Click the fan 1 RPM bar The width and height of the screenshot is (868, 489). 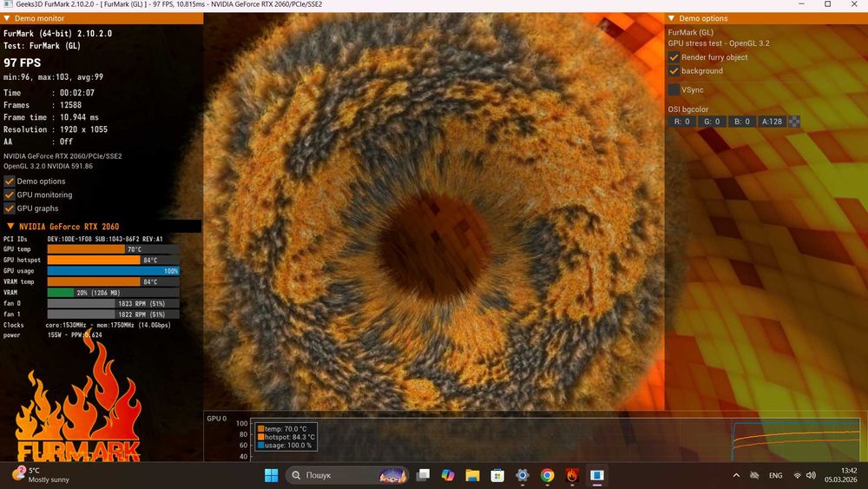(x=113, y=314)
